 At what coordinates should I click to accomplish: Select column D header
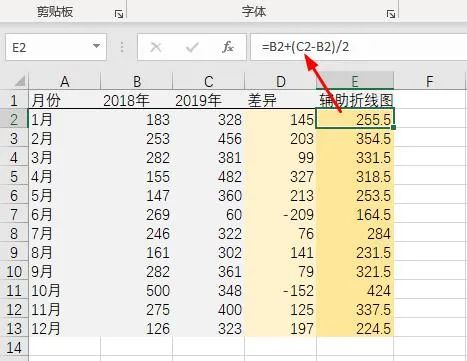[x=281, y=81]
